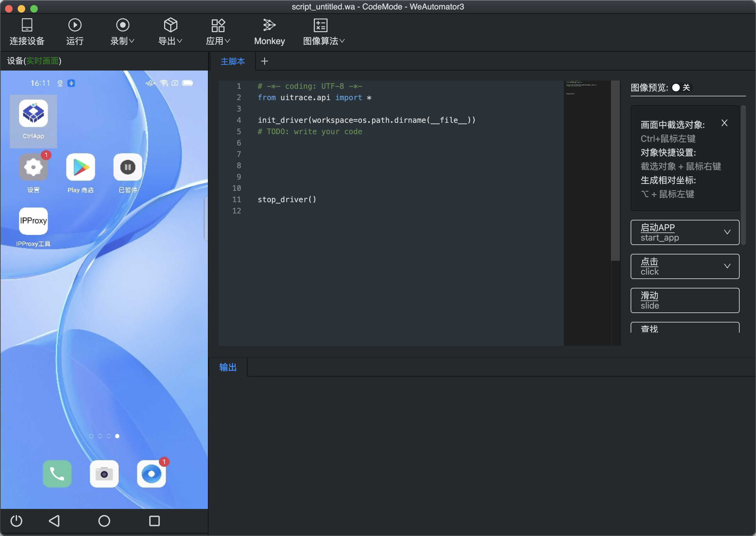Click the device power button icon
Image resolution: width=756 pixels, height=536 pixels.
(16, 521)
